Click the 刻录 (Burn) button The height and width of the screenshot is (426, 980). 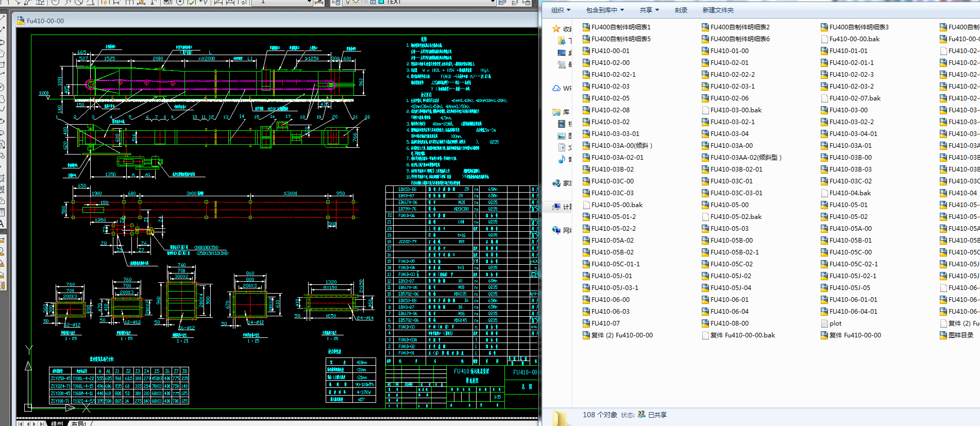(681, 10)
